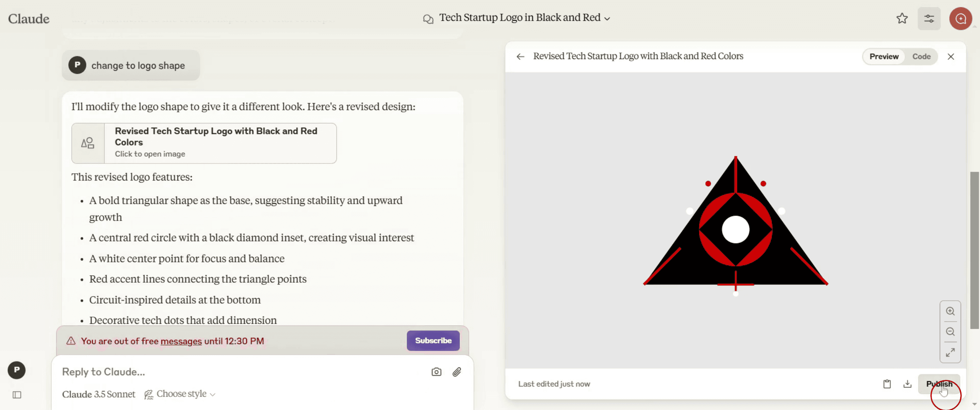Switch to Code view

(921, 57)
